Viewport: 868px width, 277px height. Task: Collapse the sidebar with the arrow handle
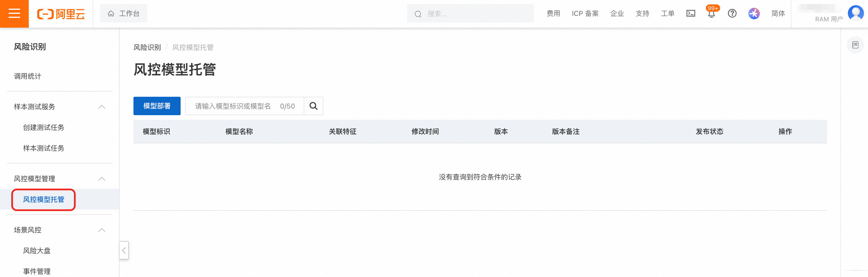click(124, 250)
